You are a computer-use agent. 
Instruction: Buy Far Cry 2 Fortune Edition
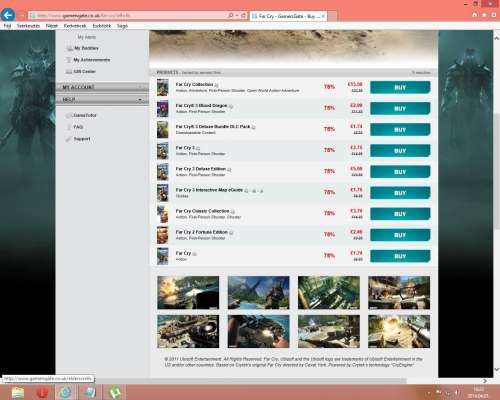point(400,235)
